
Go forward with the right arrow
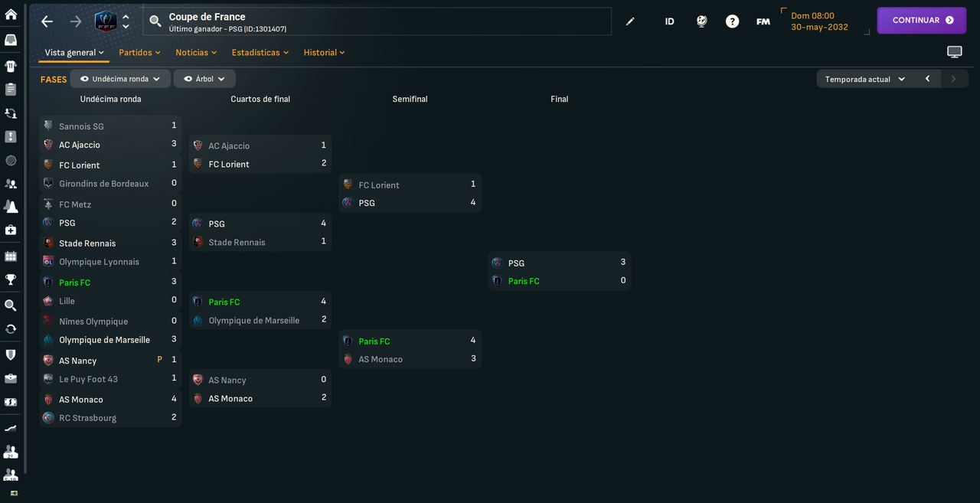76,21
